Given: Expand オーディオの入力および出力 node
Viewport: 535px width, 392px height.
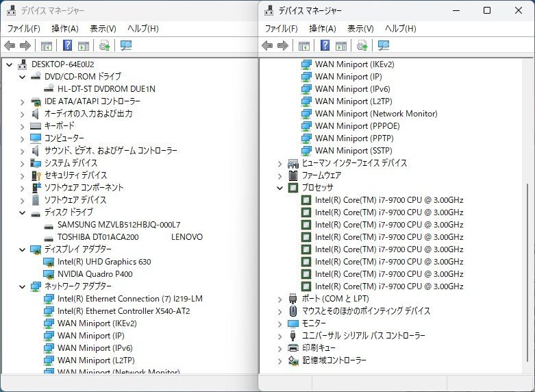Looking at the screenshot, I should point(23,114).
